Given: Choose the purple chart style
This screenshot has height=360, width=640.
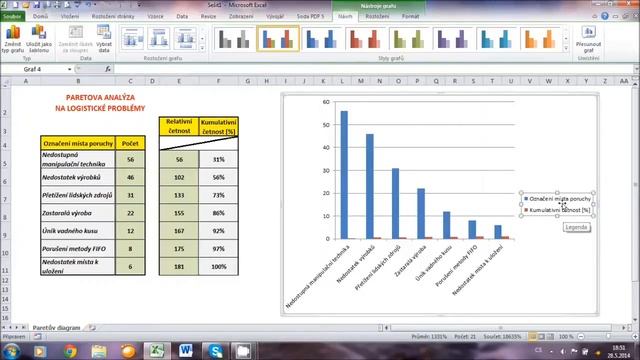Looking at the screenshot, I should 453,39.
